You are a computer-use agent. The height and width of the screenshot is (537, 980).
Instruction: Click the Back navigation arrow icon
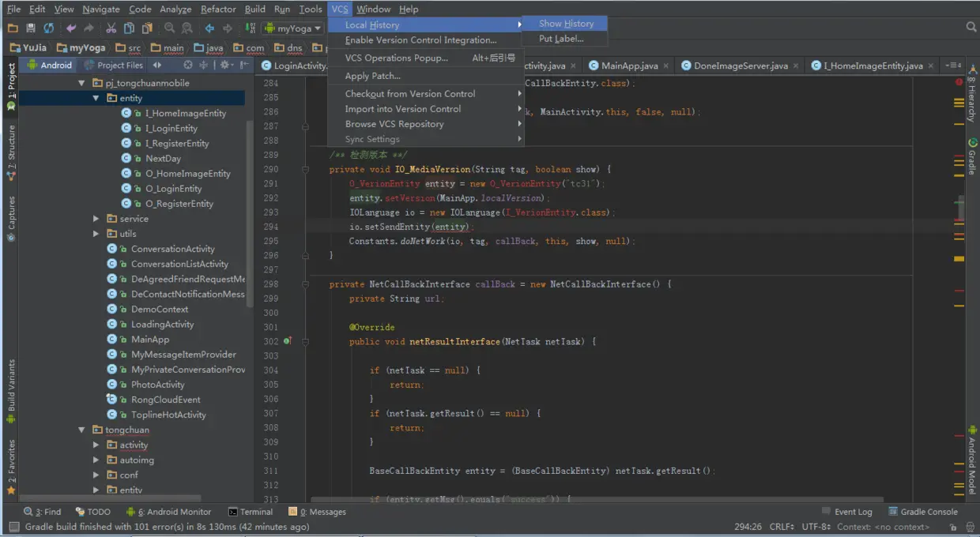tap(209, 28)
